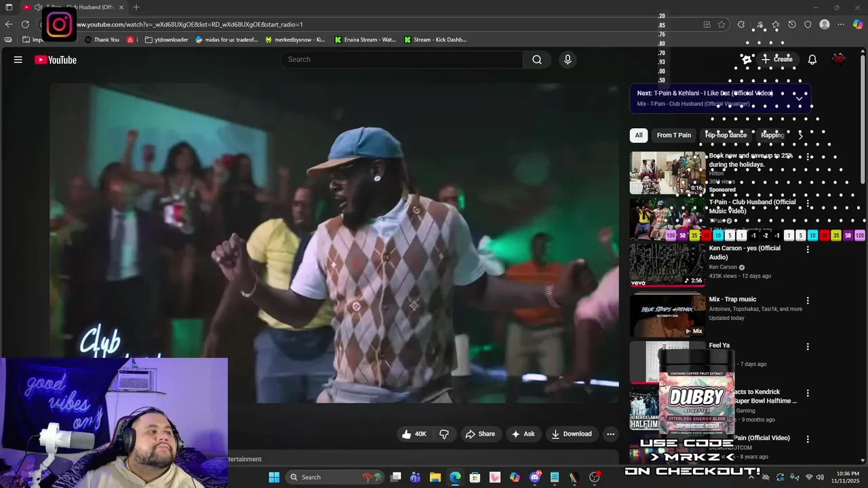Open T-Pain Club Husband sidebar thumbnail
The image size is (868, 488).
tap(668, 218)
